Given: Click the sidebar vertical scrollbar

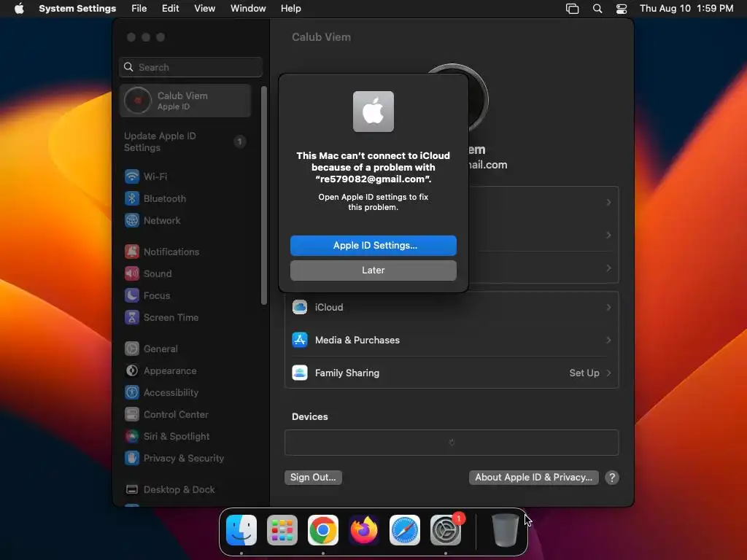Looking at the screenshot, I should pos(264,195).
